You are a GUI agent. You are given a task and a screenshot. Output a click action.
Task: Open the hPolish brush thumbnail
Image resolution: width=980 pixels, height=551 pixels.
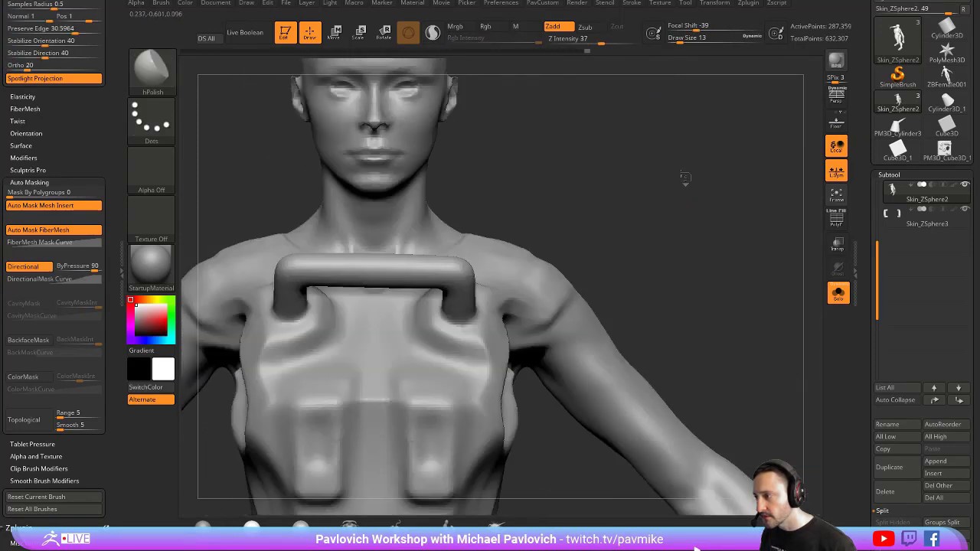pyautogui.click(x=152, y=73)
